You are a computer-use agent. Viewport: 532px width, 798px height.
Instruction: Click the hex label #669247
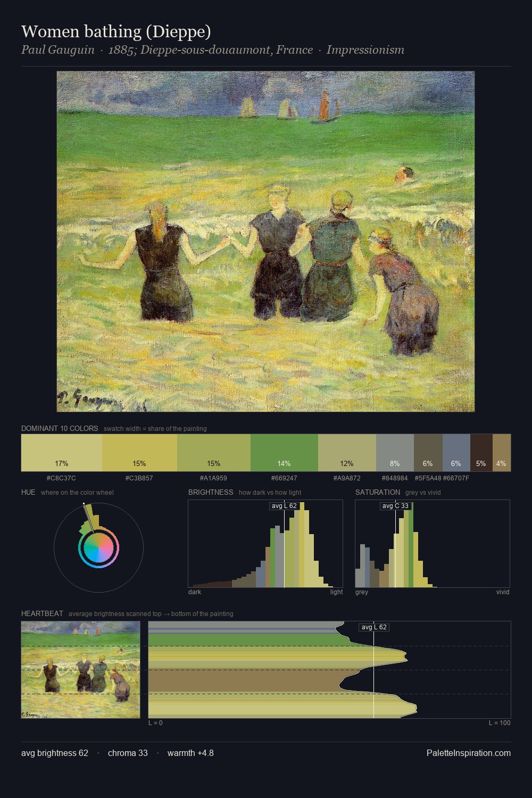[284, 478]
